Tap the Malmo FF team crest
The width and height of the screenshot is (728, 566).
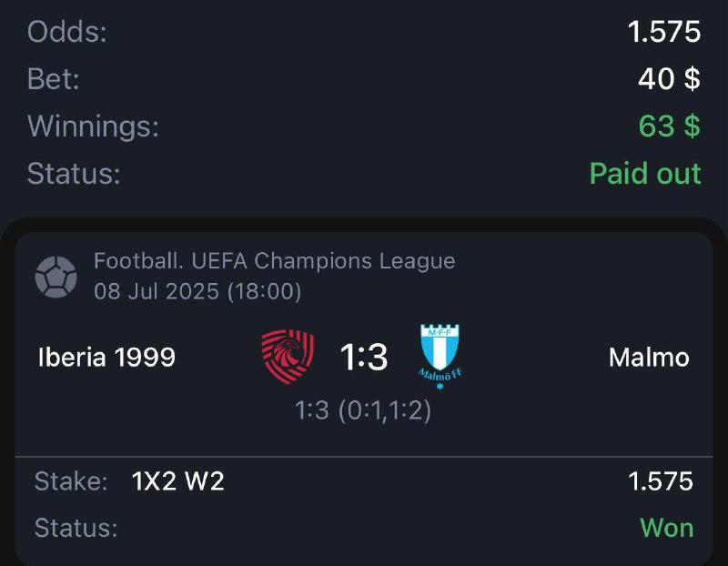pyautogui.click(x=440, y=357)
